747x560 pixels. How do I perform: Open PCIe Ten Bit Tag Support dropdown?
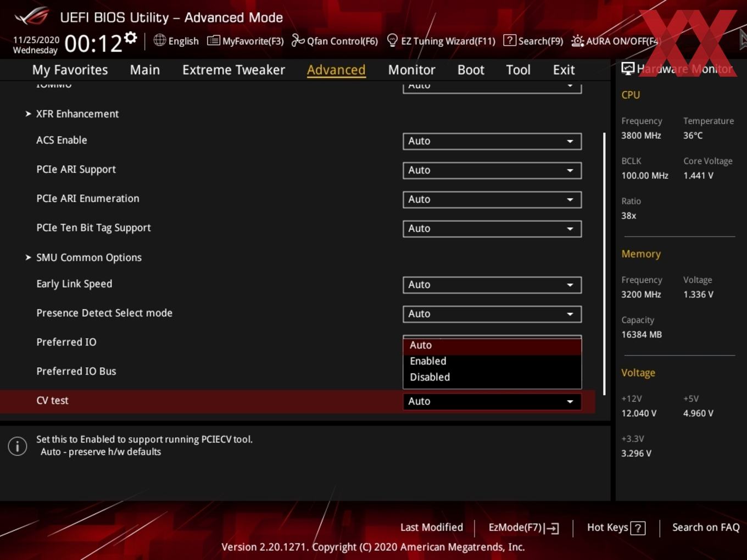[492, 228]
